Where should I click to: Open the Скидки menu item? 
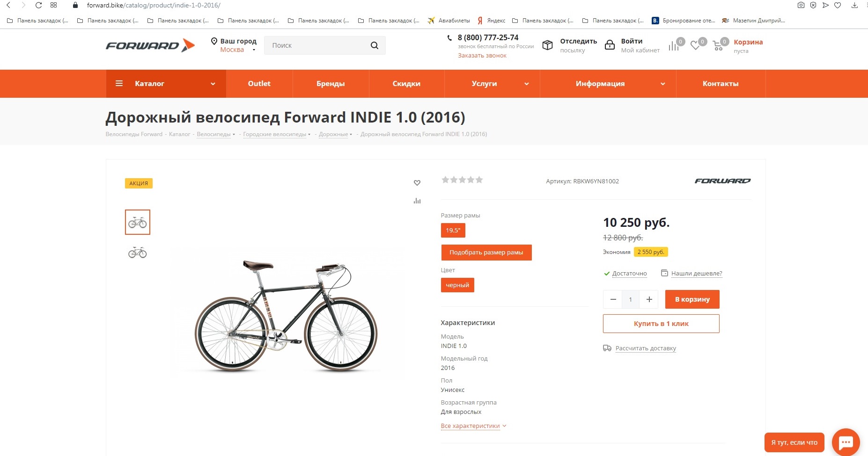(406, 84)
